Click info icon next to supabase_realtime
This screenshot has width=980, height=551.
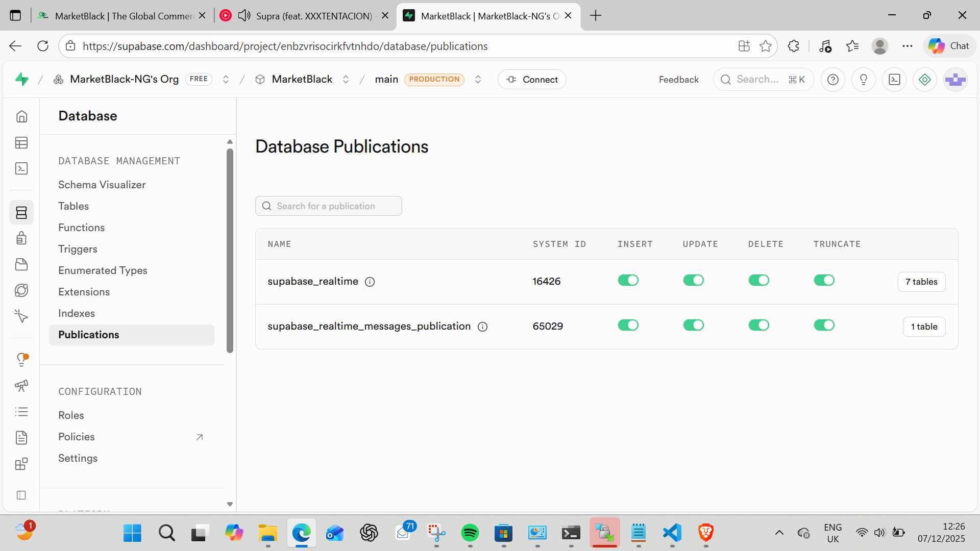pyautogui.click(x=370, y=282)
